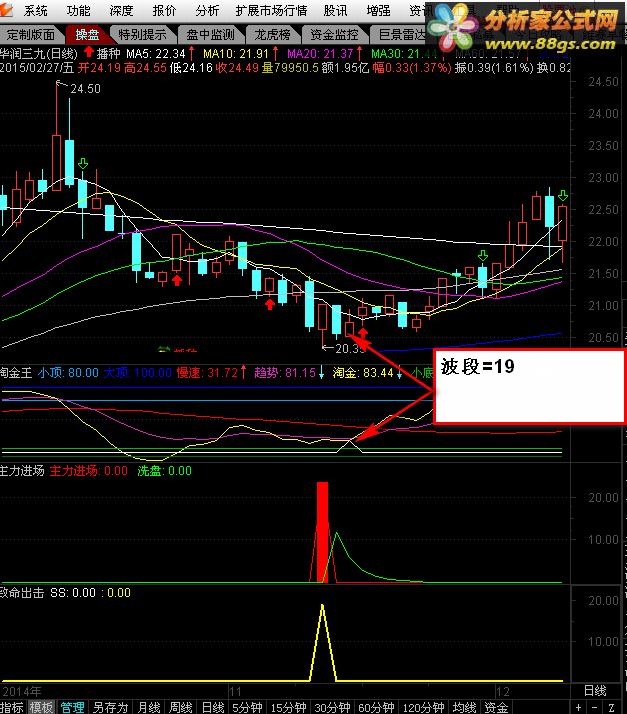Click the MA20: 21.37 indicator value

(320, 54)
